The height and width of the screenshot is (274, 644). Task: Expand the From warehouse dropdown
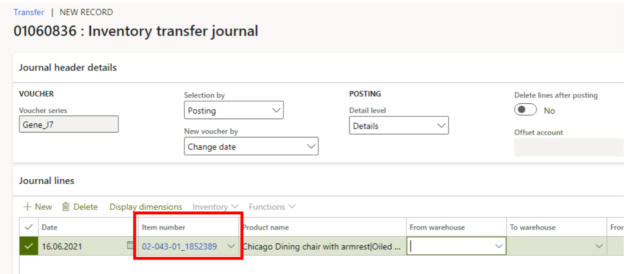[499, 246]
